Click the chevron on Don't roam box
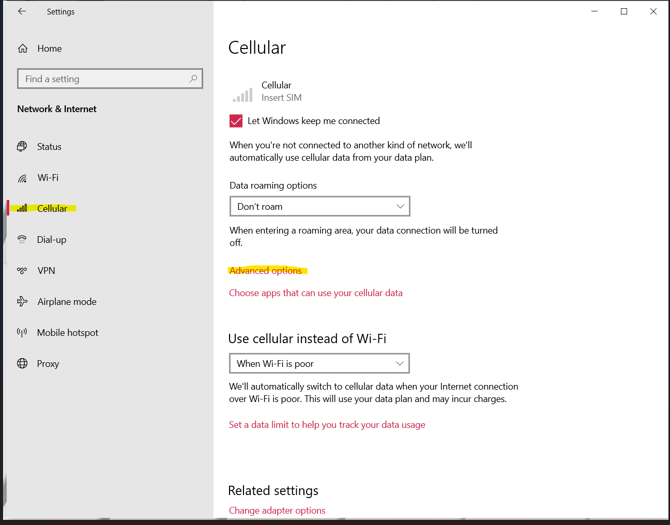 pos(400,206)
